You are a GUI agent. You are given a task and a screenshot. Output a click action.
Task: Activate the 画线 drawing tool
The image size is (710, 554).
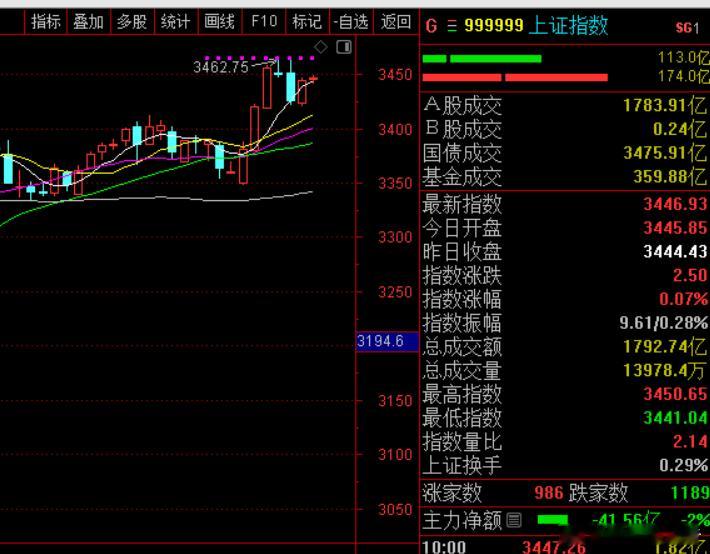tap(219, 21)
